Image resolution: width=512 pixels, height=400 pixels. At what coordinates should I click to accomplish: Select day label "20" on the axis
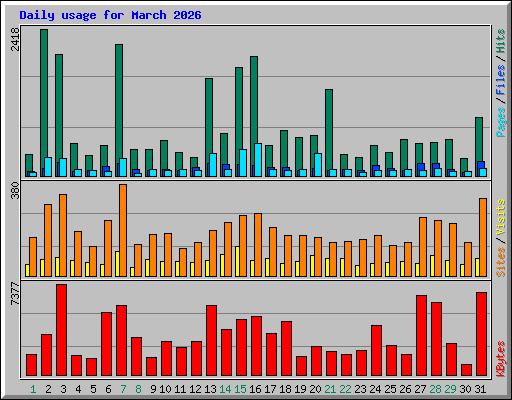(x=315, y=389)
